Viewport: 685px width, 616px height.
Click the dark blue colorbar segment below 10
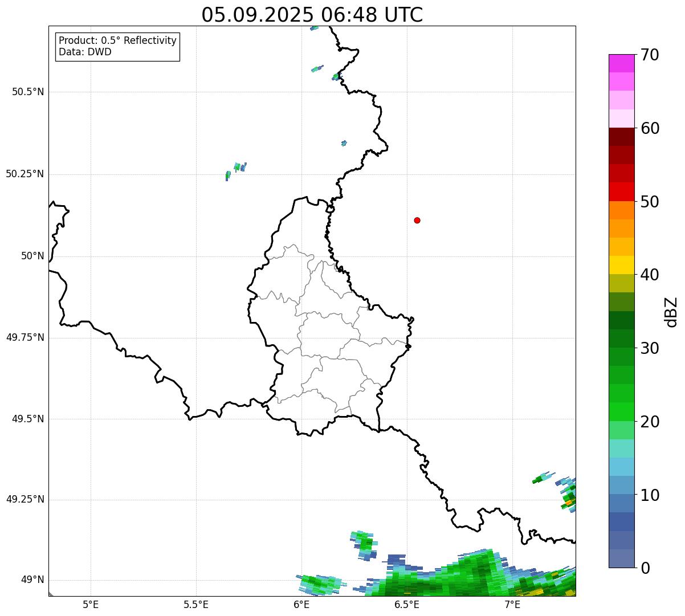[x=621, y=521]
